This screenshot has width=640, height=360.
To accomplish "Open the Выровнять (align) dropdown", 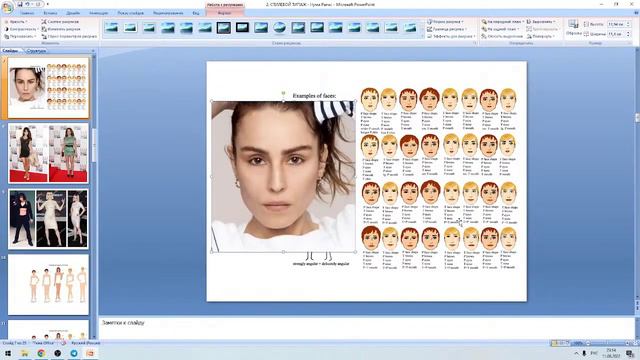I will coord(541,21).
